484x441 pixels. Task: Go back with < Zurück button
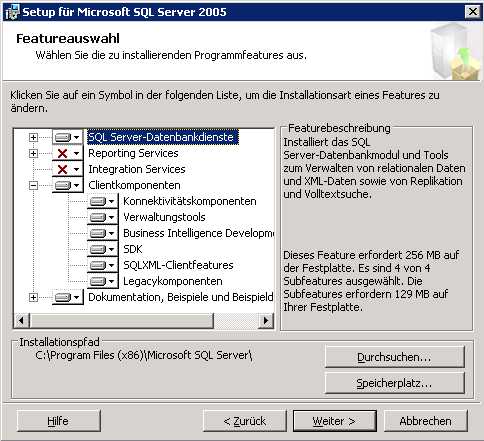[x=245, y=421]
